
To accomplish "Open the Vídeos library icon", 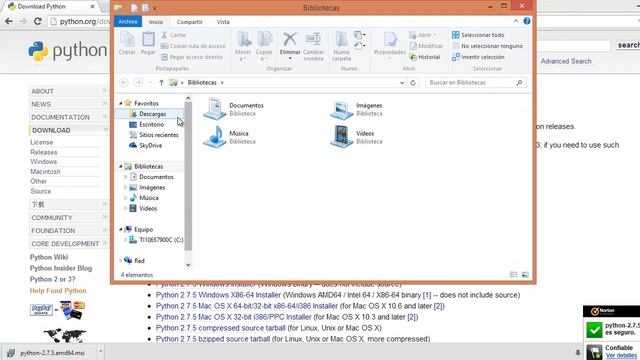I will [341, 137].
